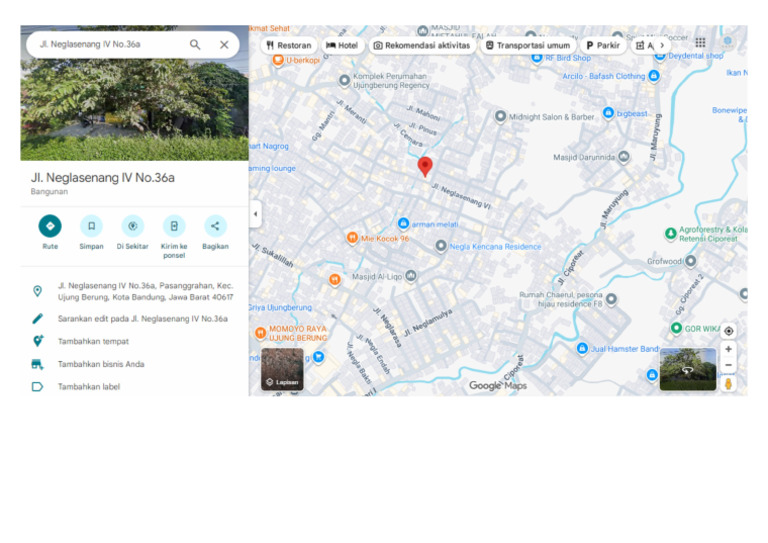Send location with Kirim ke ponsel icon
The image size is (768, 543).
tap(174, 226)
